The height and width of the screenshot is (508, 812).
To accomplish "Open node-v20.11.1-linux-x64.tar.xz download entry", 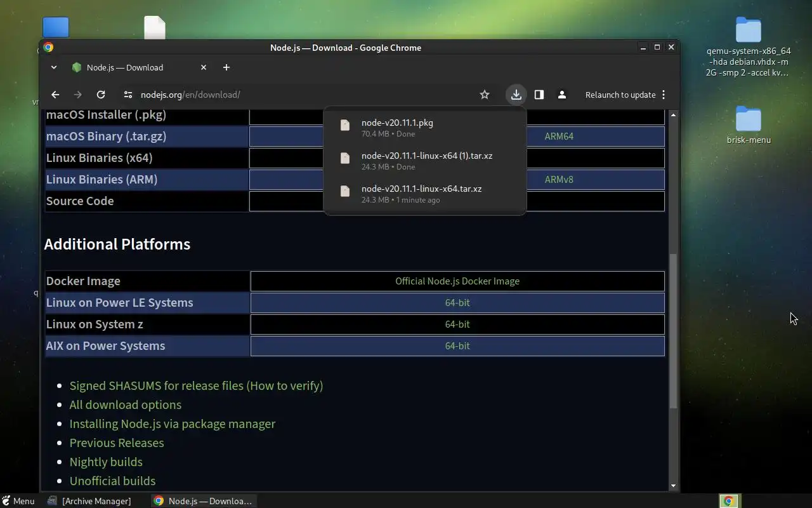I will click(x=424, y=194).
